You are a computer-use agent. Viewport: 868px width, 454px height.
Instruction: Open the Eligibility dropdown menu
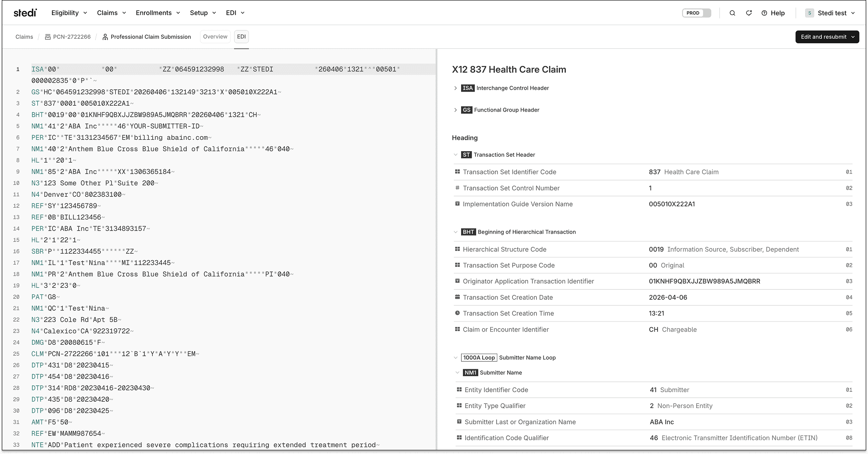coord(69,13)
